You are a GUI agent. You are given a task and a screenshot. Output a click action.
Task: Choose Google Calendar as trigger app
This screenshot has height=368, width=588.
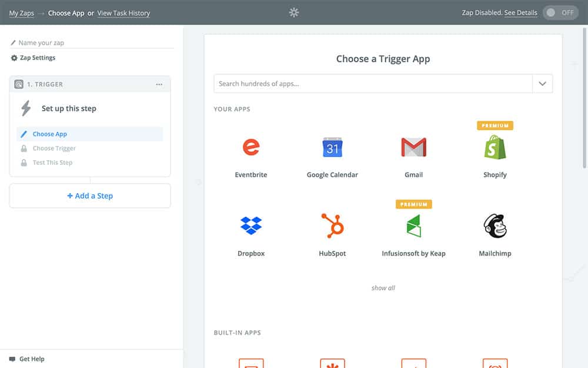pyautogui.click(x=332, y=147)
